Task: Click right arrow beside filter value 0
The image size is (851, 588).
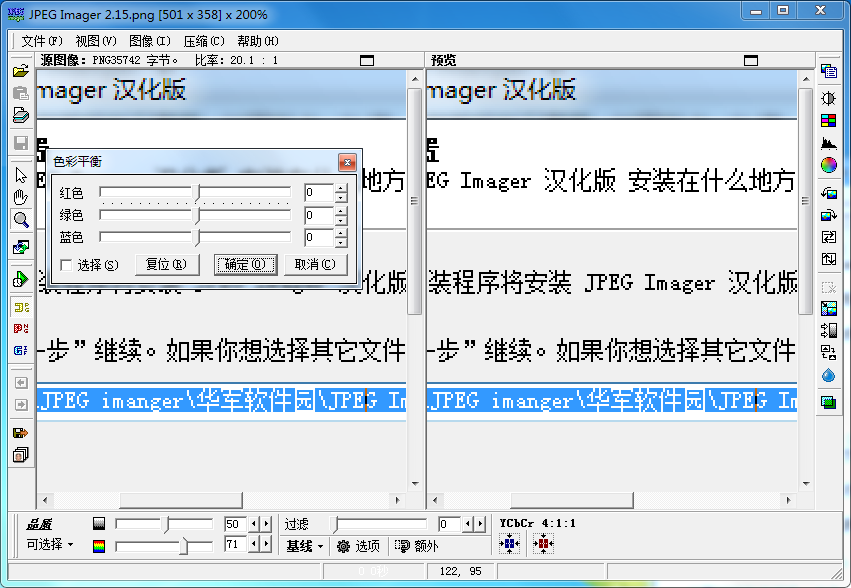Action: pos(480,524)
